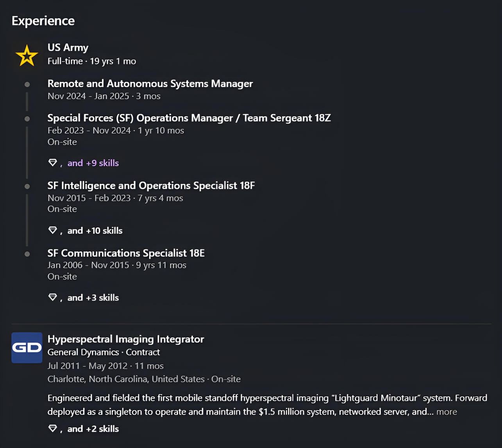502x448 pixels.
Task: Open "and +2 skills" for Hyperspectral Imaging role
Action: [93, 429]
